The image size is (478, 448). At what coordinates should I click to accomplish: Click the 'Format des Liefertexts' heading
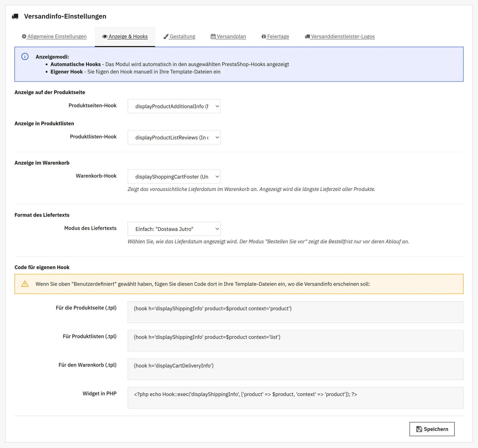42,215
